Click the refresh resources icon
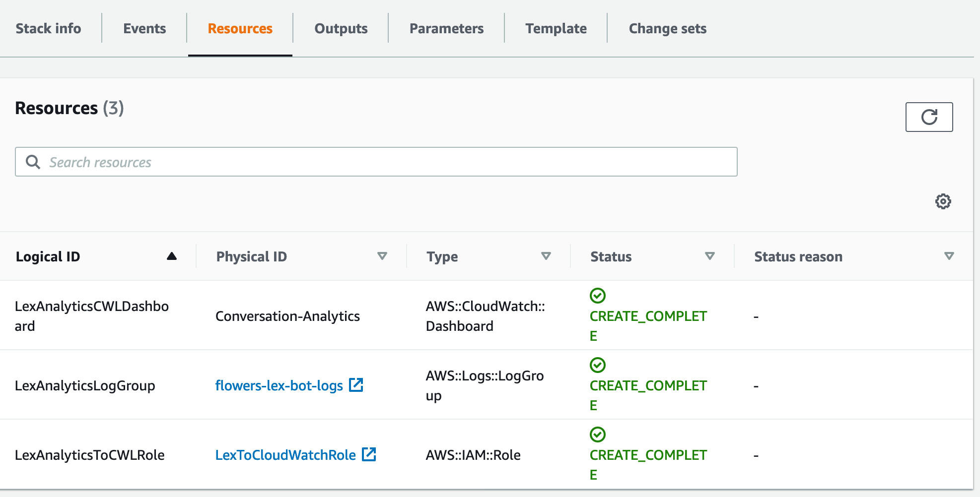980x497 pixels. coord(929,117)
